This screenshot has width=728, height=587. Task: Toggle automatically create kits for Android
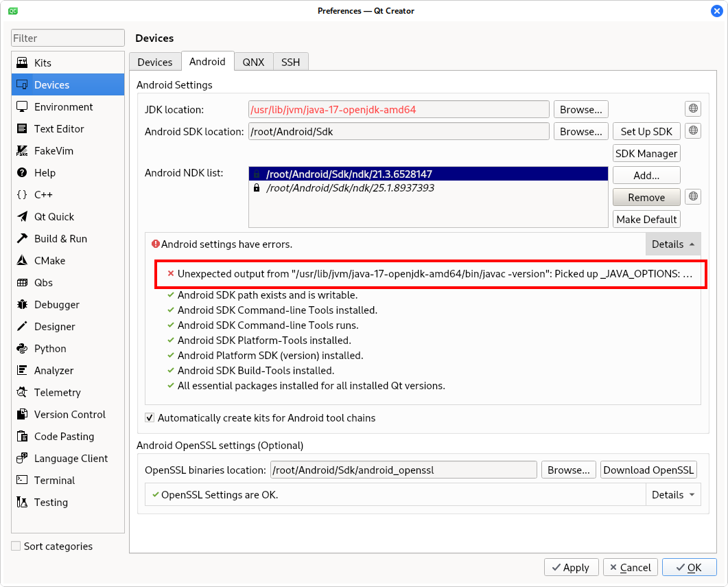150,417
